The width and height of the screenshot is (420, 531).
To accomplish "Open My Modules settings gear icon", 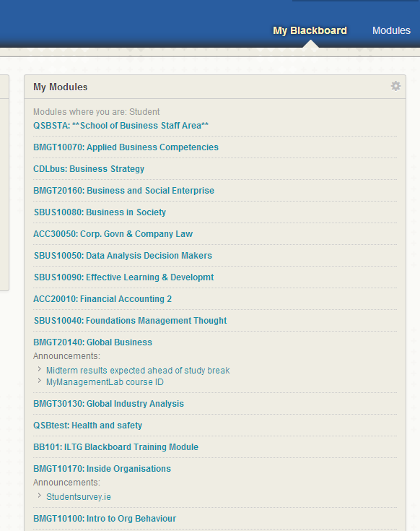I will coord(395,86).
